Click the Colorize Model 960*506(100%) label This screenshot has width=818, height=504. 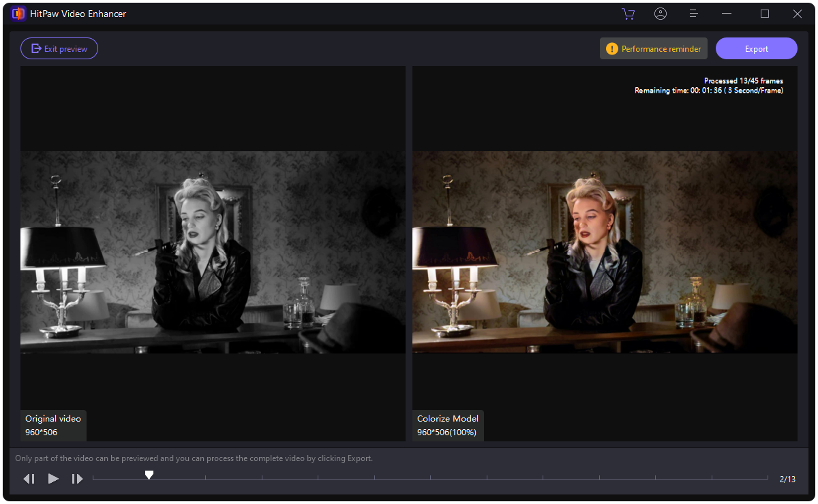448,426
